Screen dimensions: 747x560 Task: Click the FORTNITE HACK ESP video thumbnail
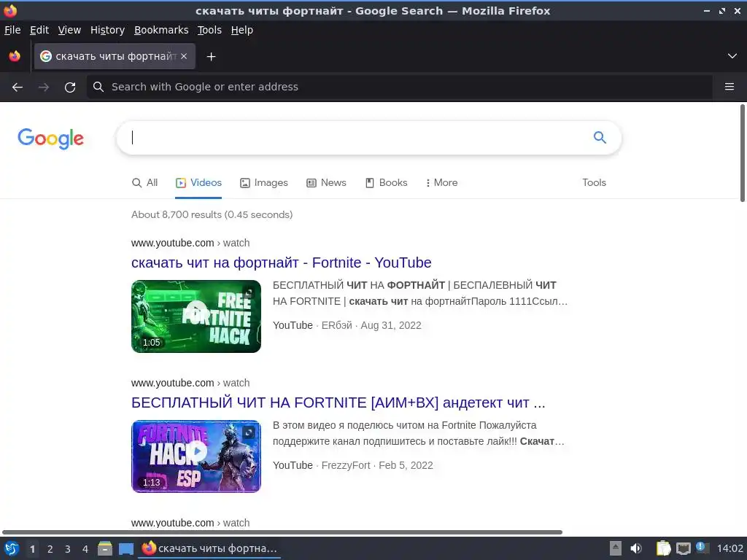click(196, 456)
